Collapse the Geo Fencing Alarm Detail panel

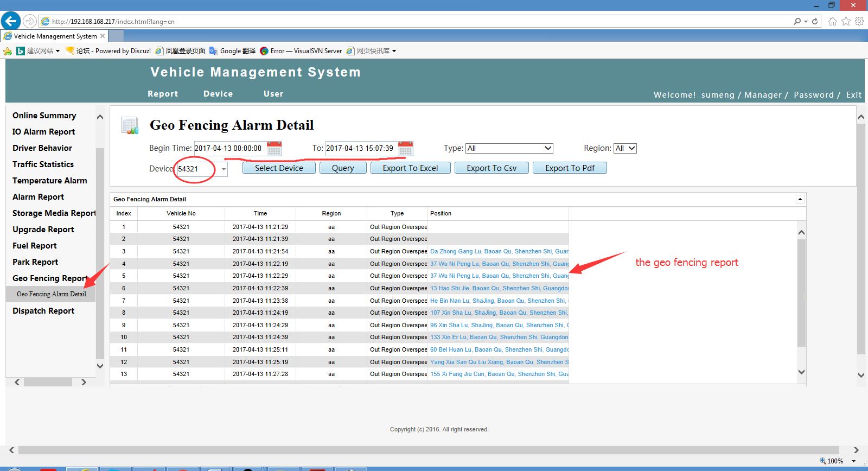coord(800,199)
